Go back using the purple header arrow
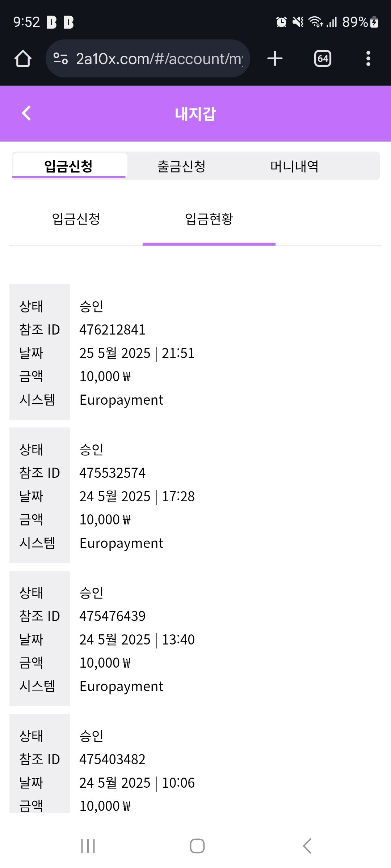Screen dimensions: 391x868 coord(26,113)
